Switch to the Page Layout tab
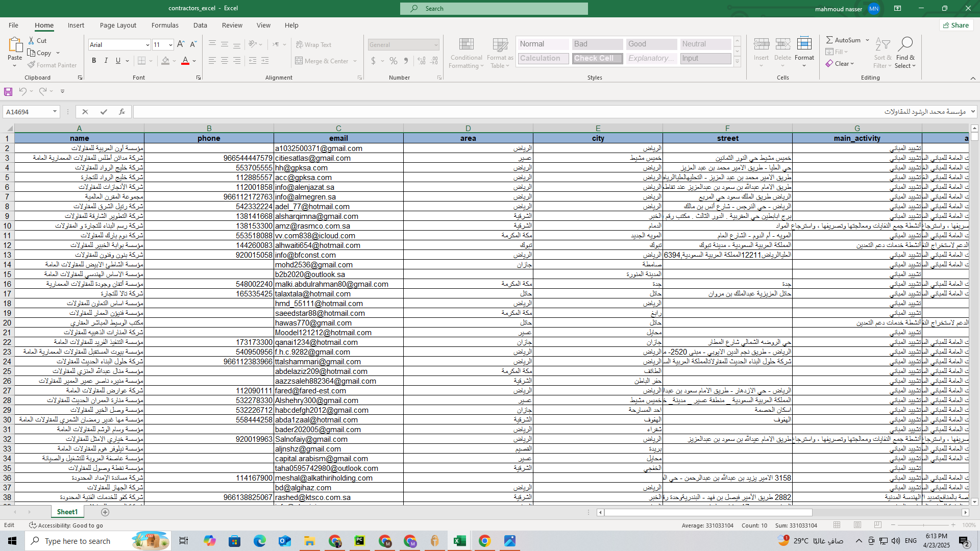This screenshot has width=980, height=551. point(118,25)
